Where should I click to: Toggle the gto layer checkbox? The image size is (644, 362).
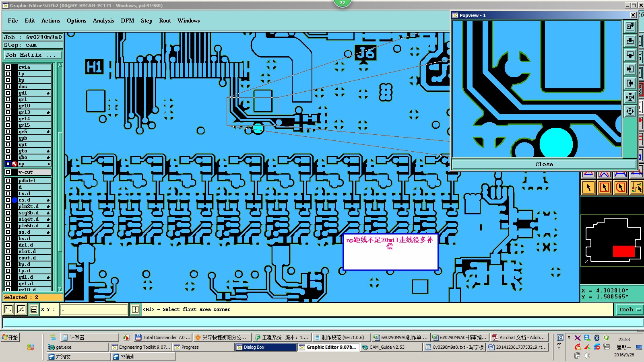[x=8, y=151]
